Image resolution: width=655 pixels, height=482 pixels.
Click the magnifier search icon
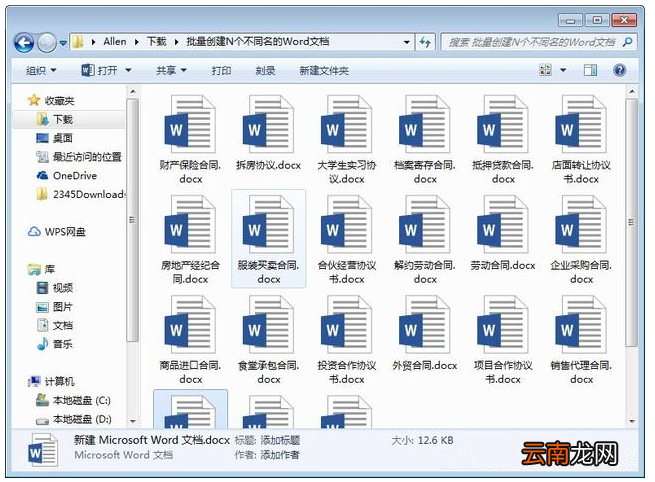coord(627,42)
